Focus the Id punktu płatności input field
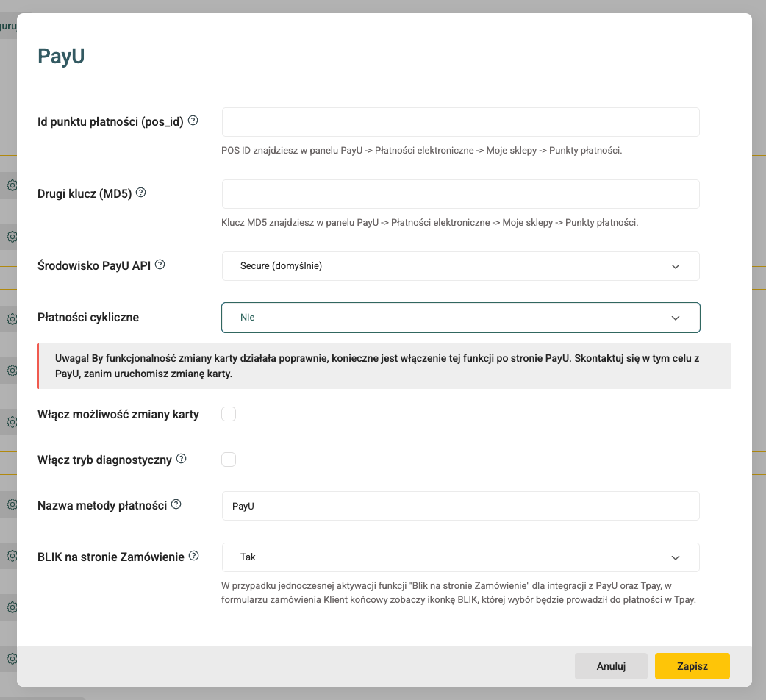Screen dimensions: 766x700 click(x=460, y=122)
